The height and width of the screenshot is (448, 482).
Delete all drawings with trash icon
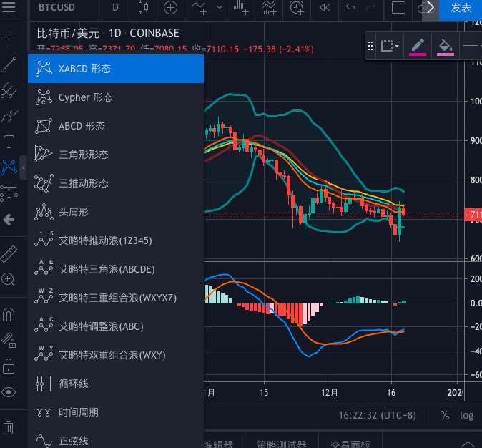[x=9, y=428]
